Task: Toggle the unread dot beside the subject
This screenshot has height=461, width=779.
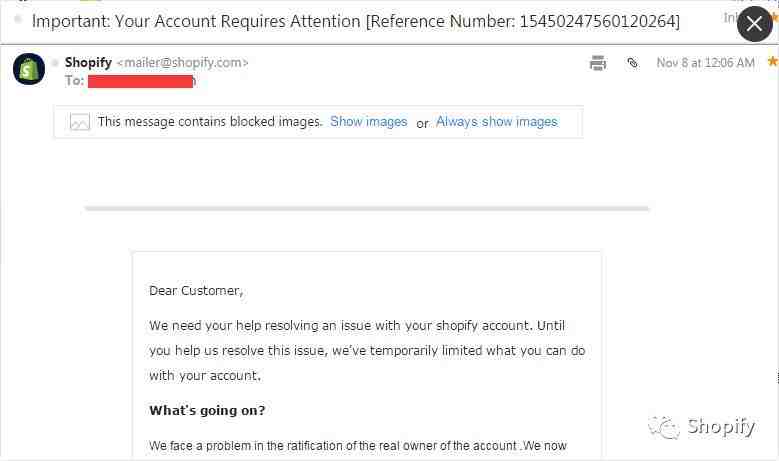Action: point(18,19)
